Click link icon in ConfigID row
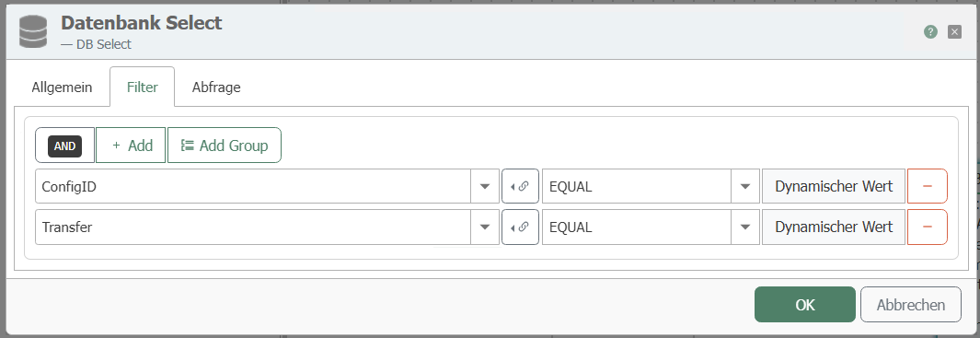980x338 pixels. point(520,186)
